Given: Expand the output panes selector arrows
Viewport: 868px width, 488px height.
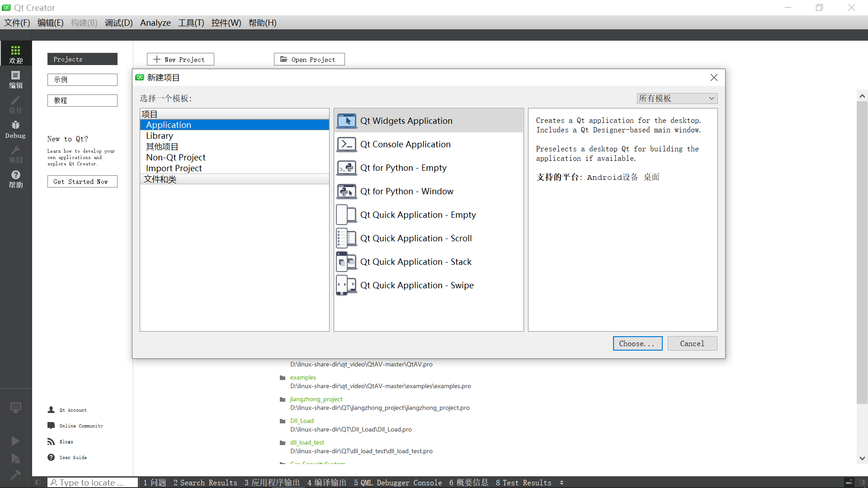Looking at the screenshot, I should click(x=561, y=483).
